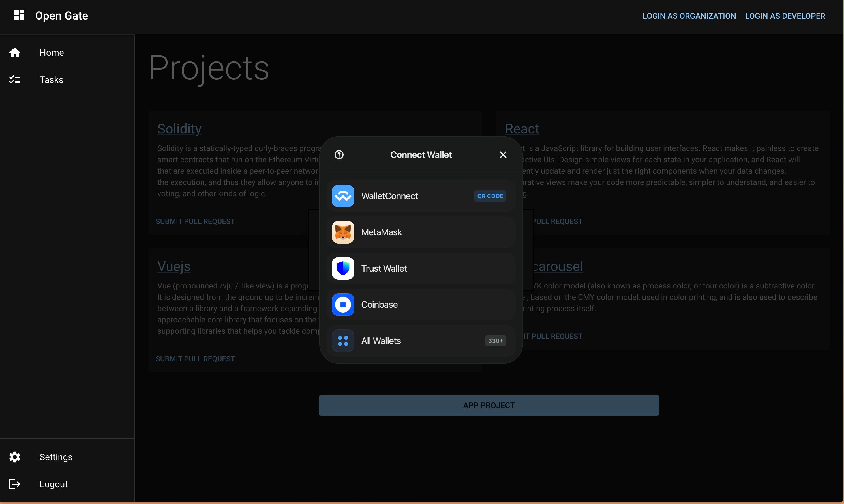Screen dimensions: 844x504
Task: Click the Coinbase logo icon
Action: (x=343, y=305)
